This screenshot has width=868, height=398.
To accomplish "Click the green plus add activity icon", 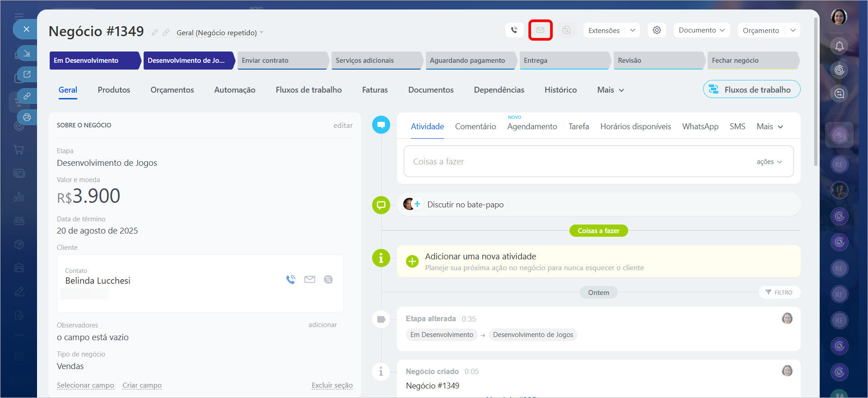I will point(412,262).
